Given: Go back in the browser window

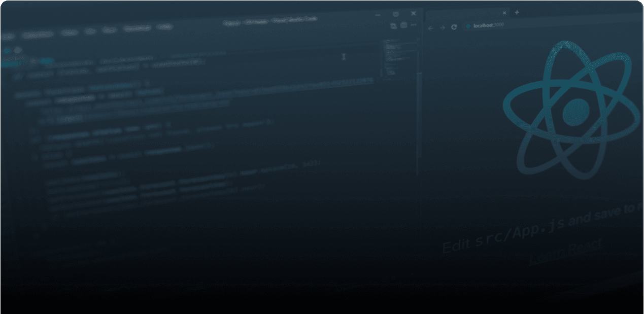Looking at the screenshot, I should [x=431, y=28].
